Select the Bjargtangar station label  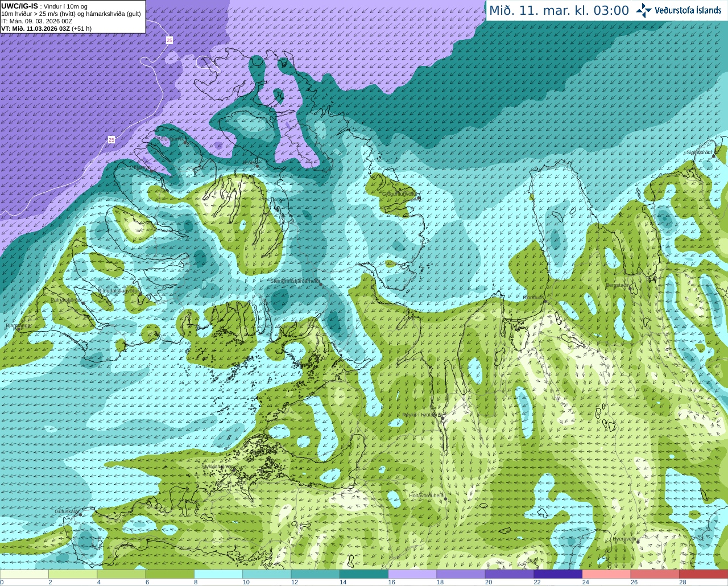pos(19,326)
